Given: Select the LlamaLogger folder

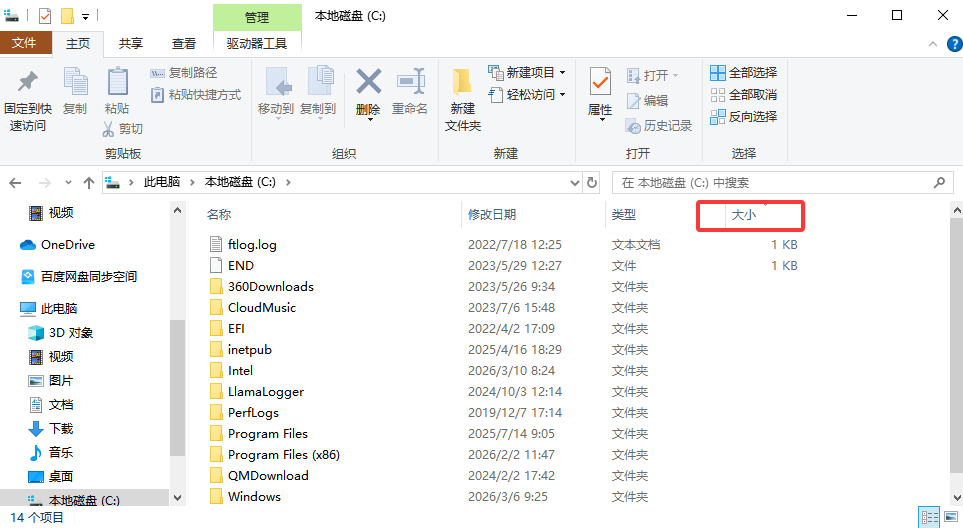Looking at the screenshot, I should (x=257, y=391).
